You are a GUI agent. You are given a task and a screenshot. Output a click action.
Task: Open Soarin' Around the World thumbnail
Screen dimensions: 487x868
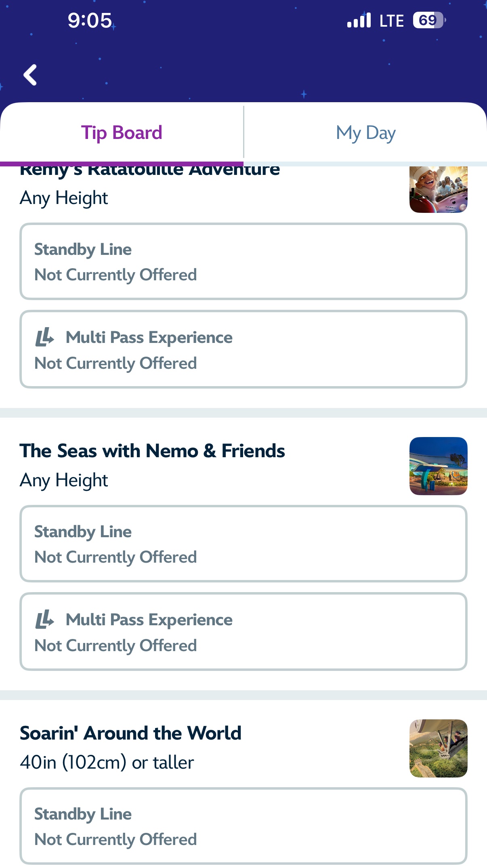[438, 748]
